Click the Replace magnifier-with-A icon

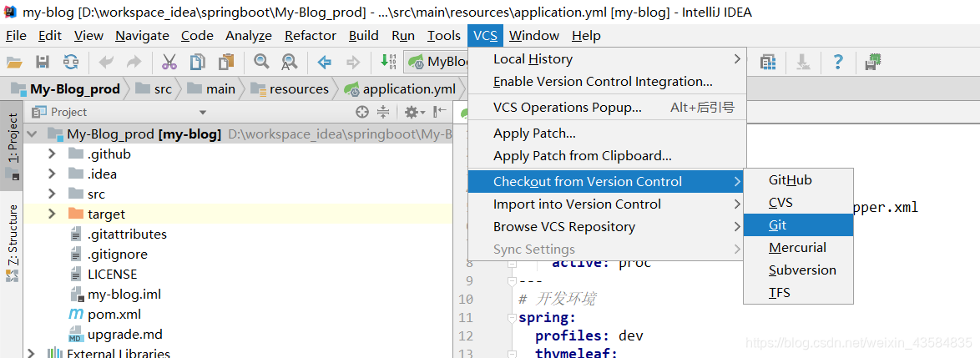290,62
